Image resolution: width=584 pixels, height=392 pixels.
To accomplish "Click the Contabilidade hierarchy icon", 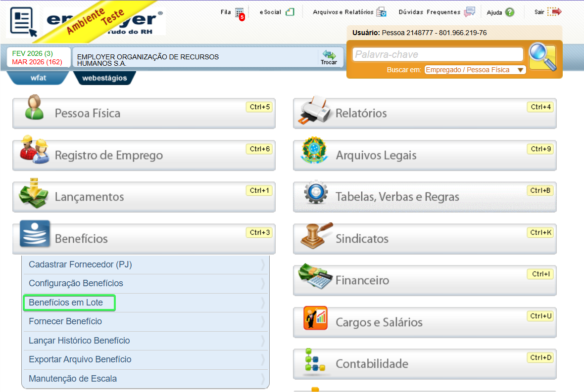I will [x=315, y=360].
